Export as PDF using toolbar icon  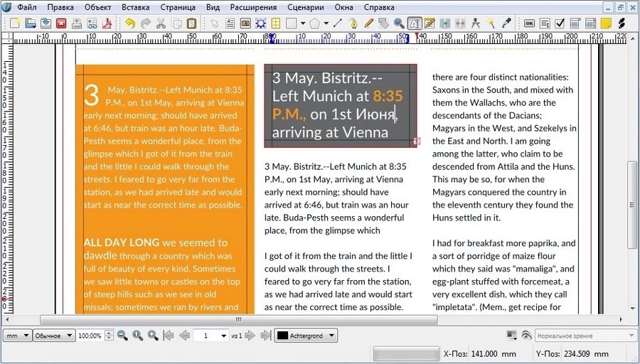tap(107, 23)
